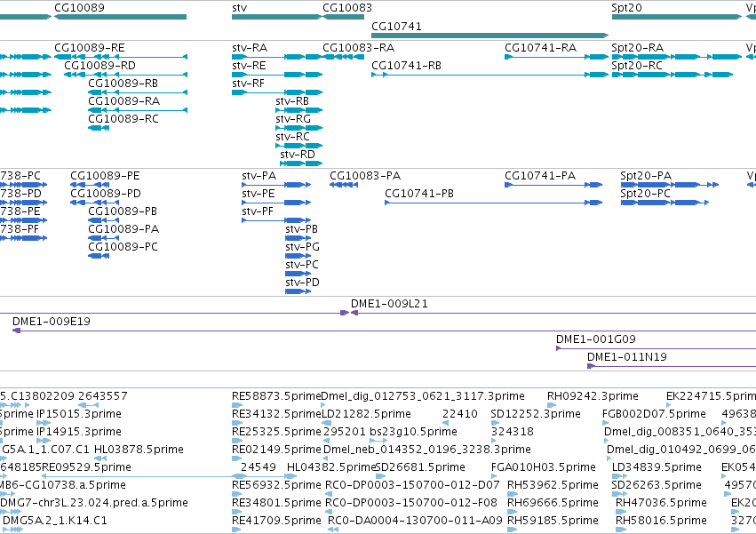Select the CG10741-PB protein
Screen dimensions: 756x534
(494, 203)
